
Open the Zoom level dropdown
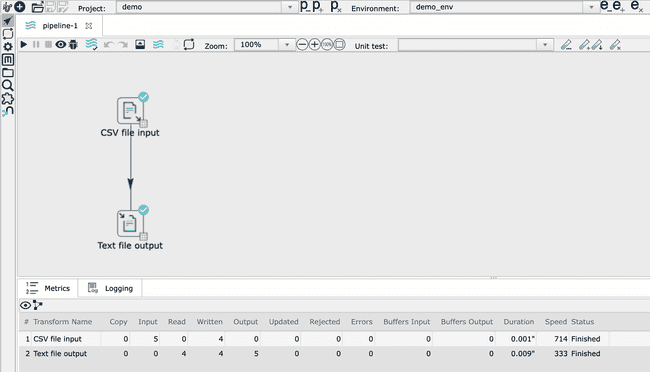(x=286, y=45)
